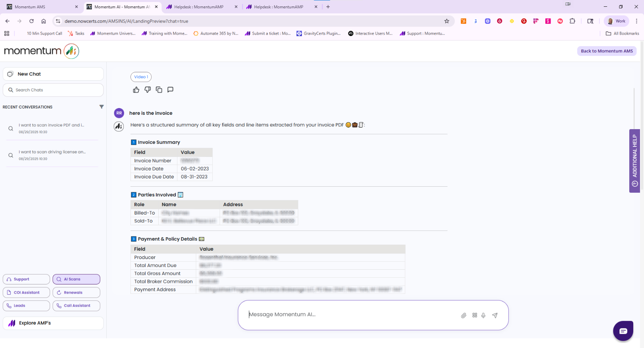This screenshot has height=348, width=644.
Task: Click the Payment Address field label
Action: point(155,290)
